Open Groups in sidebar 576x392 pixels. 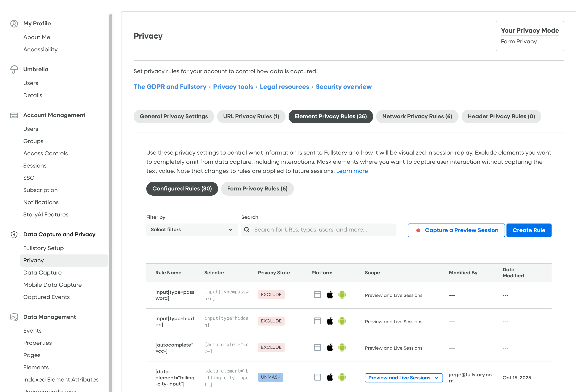(33, 141)
